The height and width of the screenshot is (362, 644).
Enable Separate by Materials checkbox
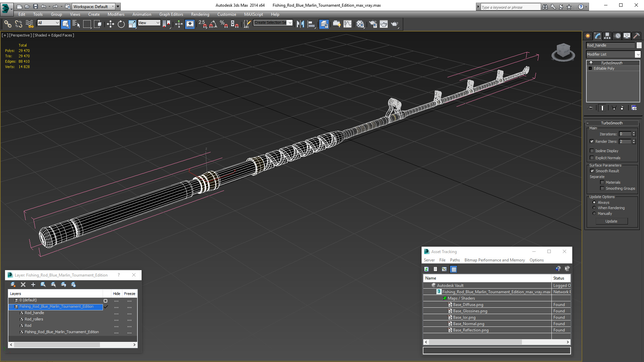pos(602,182)
